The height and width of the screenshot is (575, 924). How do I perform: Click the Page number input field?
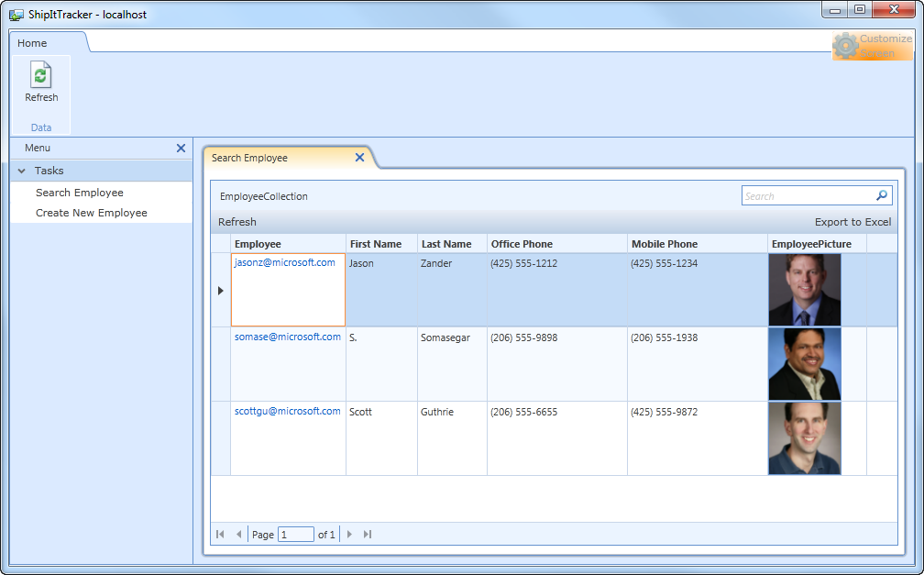click(x=295, y=534)
